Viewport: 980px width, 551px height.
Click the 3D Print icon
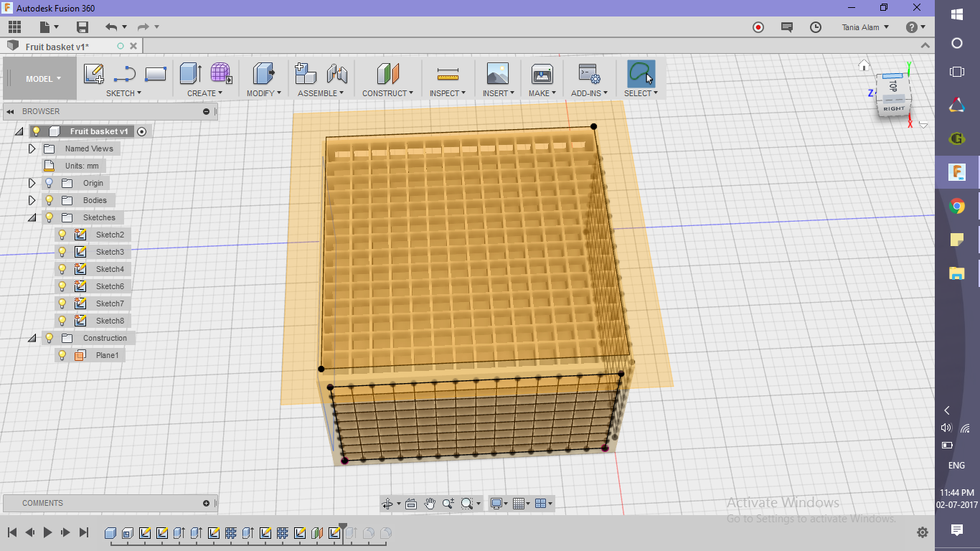click(542, 74)
